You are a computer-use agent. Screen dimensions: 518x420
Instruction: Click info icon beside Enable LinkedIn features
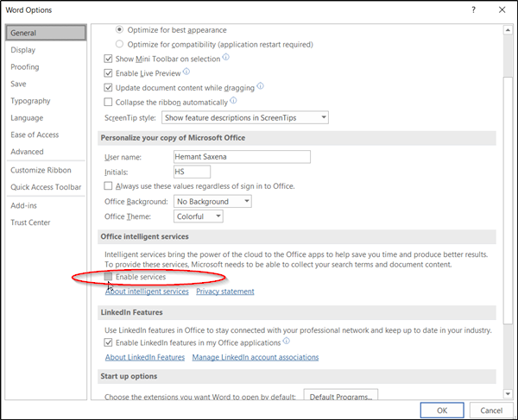(287, 341)
